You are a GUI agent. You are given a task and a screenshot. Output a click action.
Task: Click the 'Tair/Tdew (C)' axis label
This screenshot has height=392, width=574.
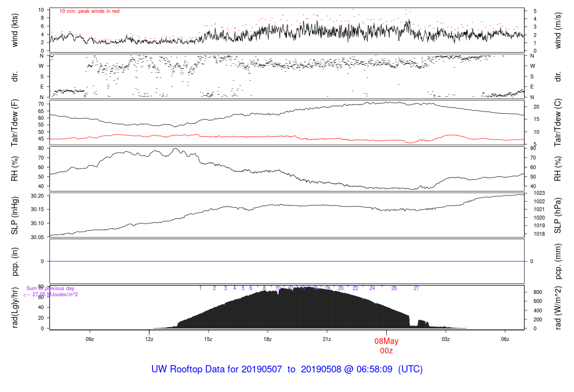tap(557, 122)
